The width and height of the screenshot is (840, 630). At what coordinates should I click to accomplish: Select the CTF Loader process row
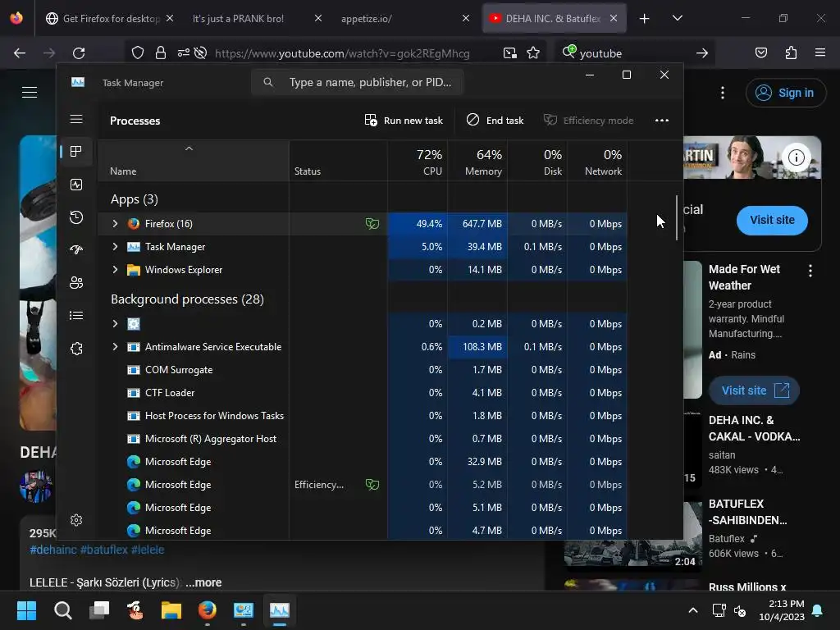pos(362,393)
